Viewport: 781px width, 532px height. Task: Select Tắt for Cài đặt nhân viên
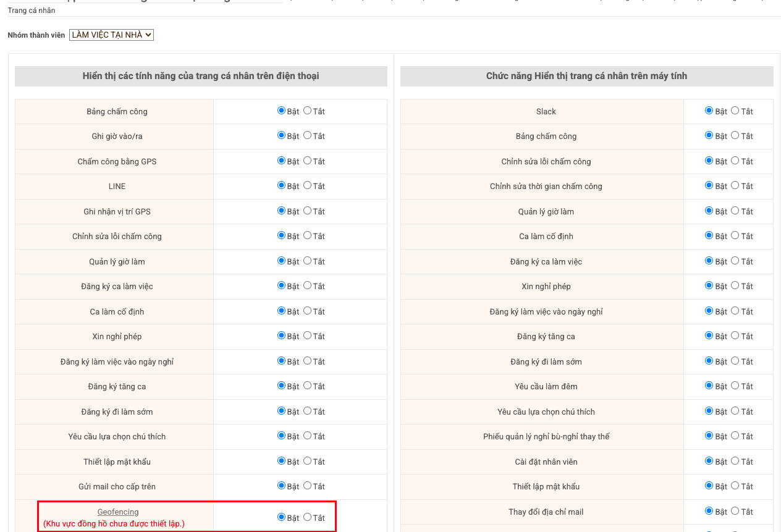(x=735, y=461)
